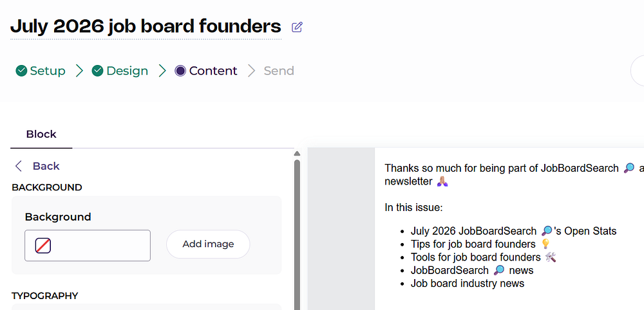Click the chevron before the Send step
The height and width of the screenshot is (310, 644).
pos(252,71)
